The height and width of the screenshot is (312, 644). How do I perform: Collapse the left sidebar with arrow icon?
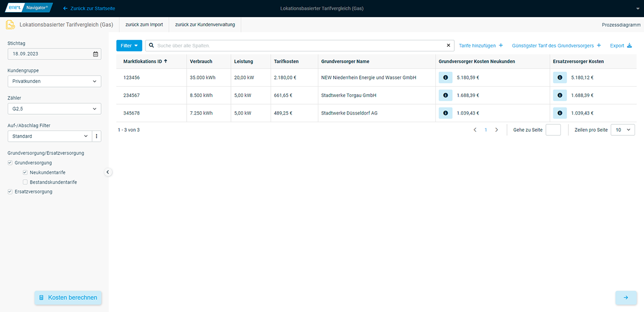[108, 172]
